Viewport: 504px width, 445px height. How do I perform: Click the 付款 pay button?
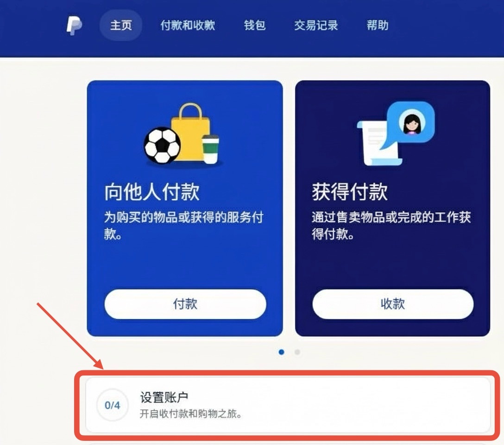pyautogui.click(x=185, y=304)
